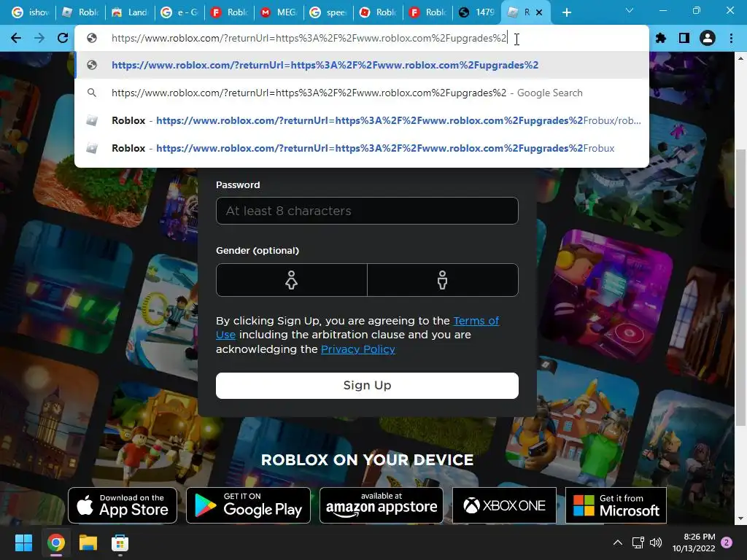Open the Amazon Appstore badge
The image size is (747, 560).
(x=381, y=505)
